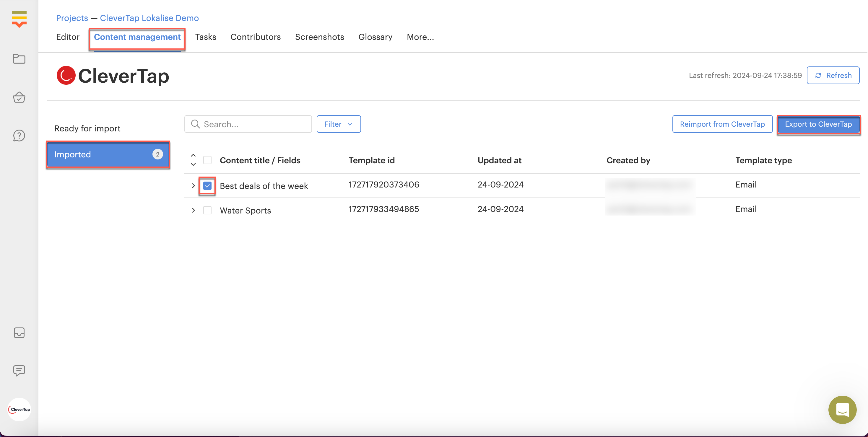This screenshot has width=868, height=437.
Task: Click Export to CleverTap button
Action: (818, 124)
